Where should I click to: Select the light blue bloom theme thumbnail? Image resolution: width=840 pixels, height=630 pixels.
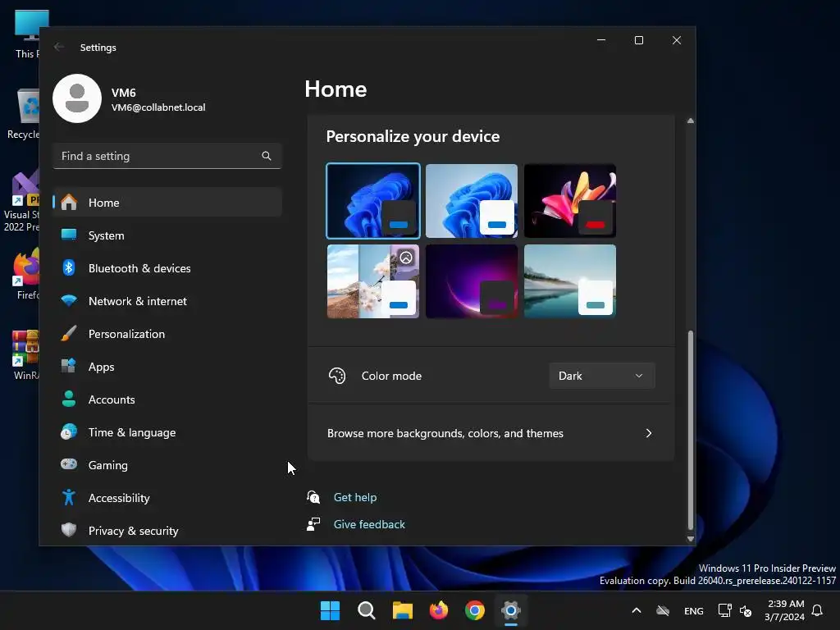472,200
